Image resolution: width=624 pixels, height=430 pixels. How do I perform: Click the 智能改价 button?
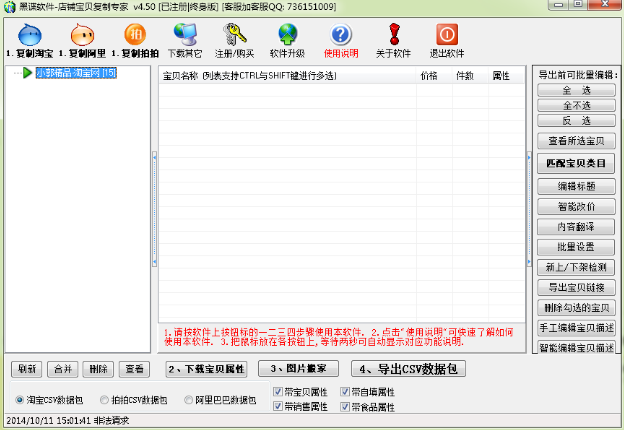pos(576,206)
